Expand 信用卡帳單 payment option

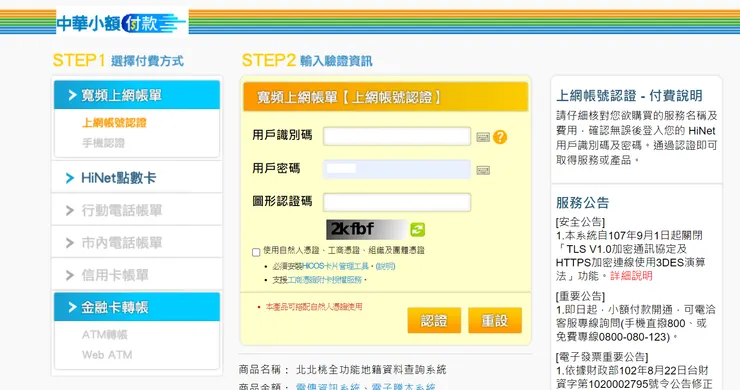tap(137, 275)
